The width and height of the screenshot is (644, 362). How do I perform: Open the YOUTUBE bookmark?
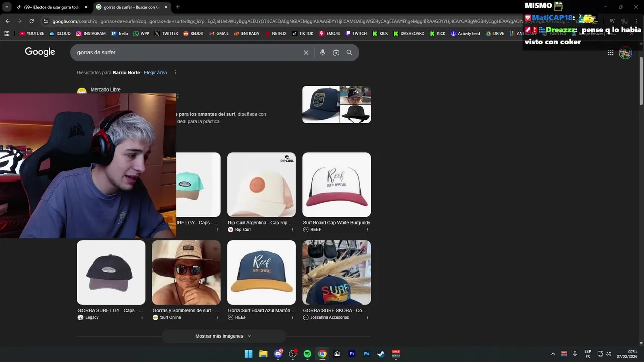[32, 33]
